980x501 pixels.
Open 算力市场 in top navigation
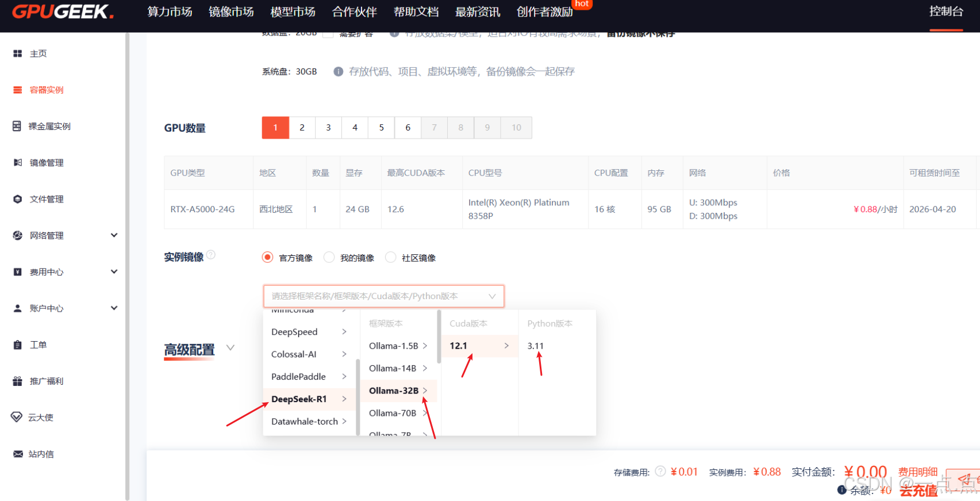(x=170, y=12)
